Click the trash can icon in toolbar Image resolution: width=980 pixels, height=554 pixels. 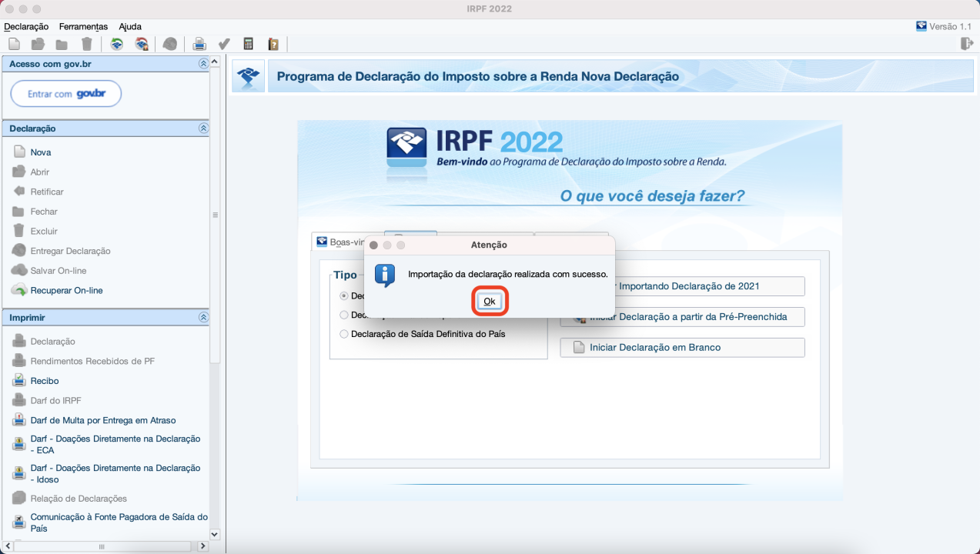click(87, 44)
